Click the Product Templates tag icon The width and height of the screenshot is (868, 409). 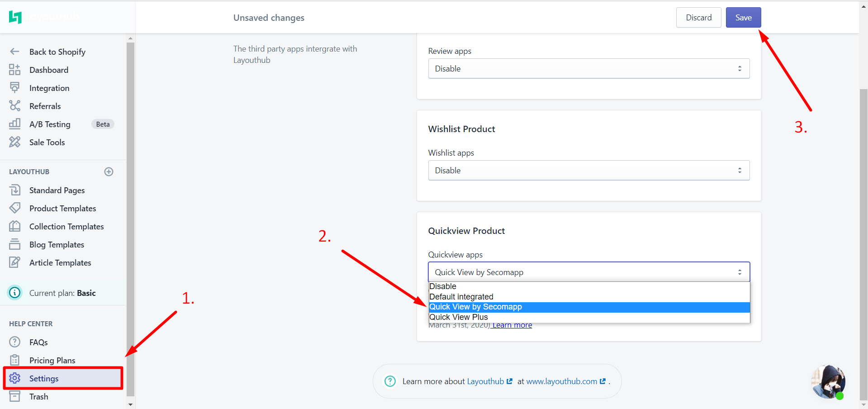(14, 208)
